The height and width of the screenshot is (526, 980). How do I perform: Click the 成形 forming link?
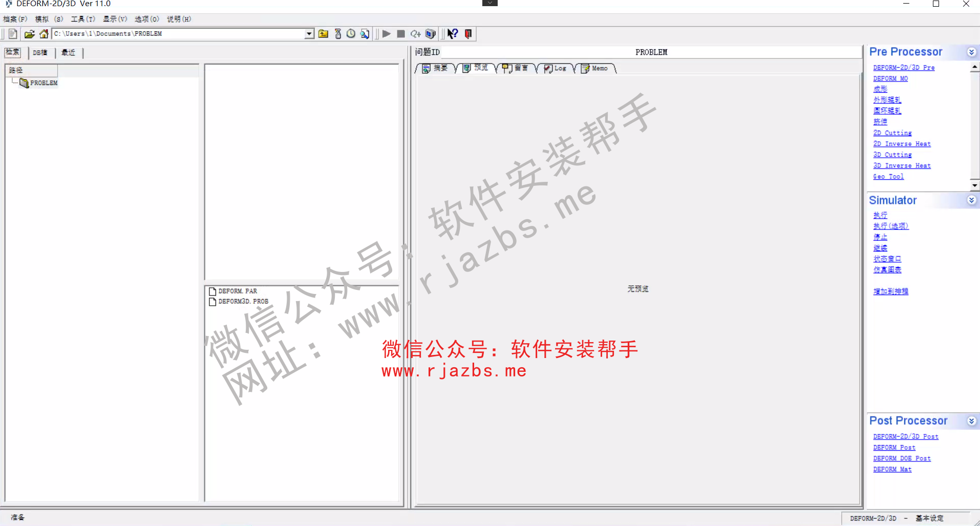pos(880,89)
